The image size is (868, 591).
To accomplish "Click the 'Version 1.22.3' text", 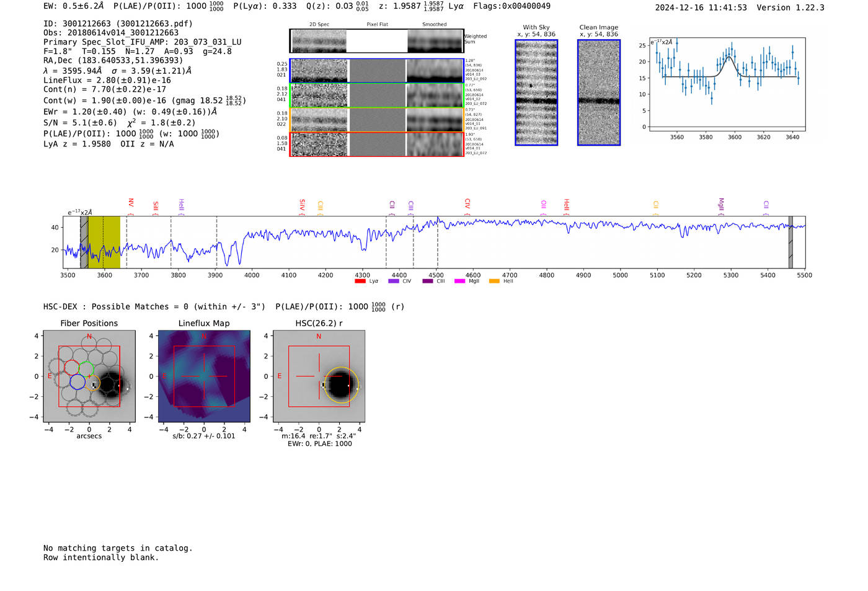I will tap(790, 8).
